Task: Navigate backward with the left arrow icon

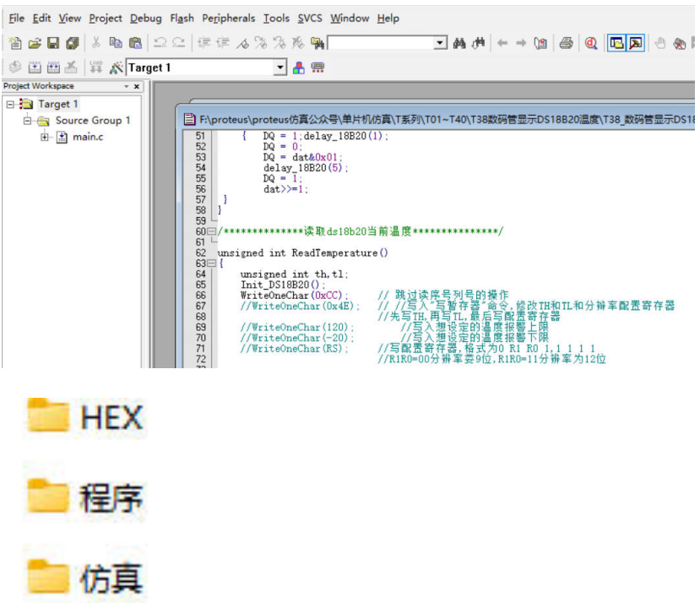Action: 502,43
